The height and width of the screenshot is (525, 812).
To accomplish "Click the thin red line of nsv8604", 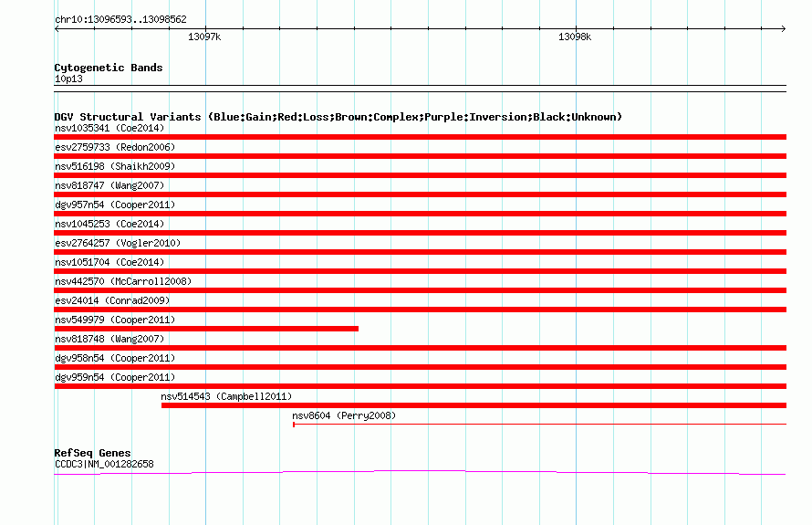I will 539,425.
